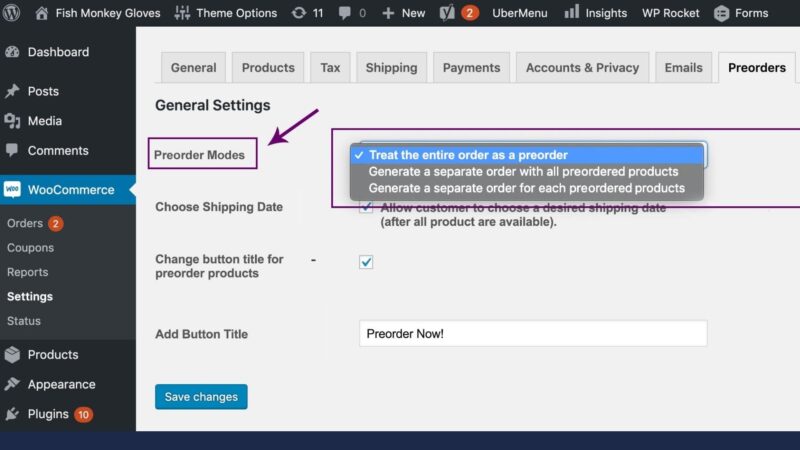Open Theme Options sliders icon
800x450 pixels.
tap(182, 13)
